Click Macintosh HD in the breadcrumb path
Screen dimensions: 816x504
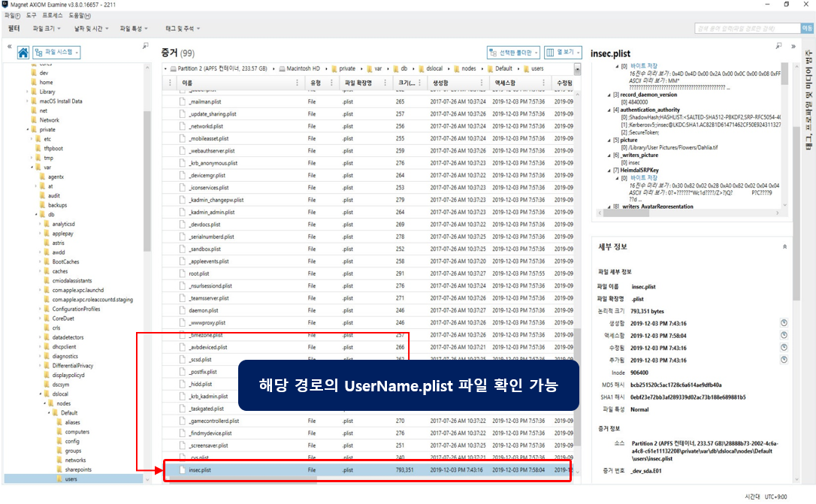point(305,68)
